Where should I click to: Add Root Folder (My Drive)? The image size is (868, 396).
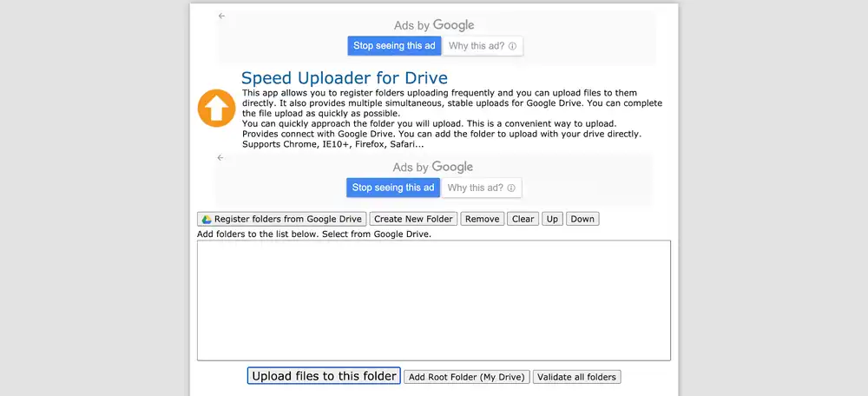point(467,377)
